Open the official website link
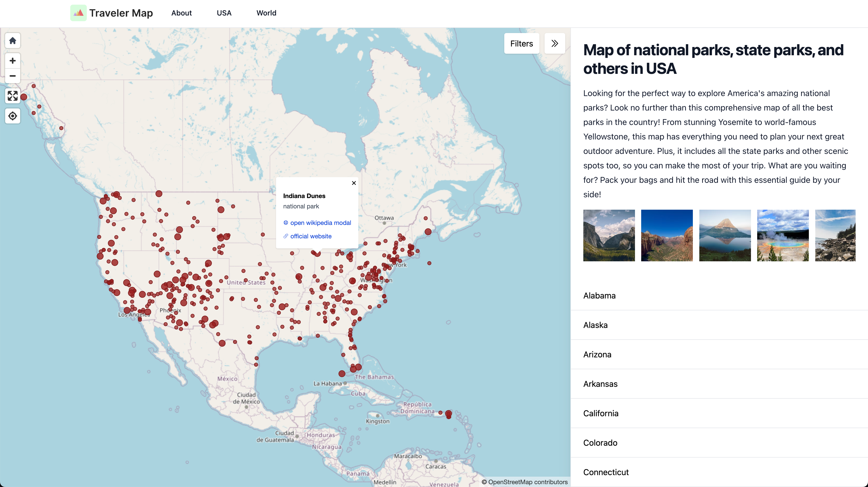Viewport: 868px width, 487px height. (311, 236)
